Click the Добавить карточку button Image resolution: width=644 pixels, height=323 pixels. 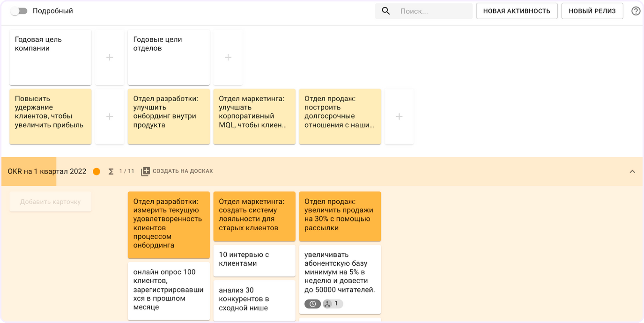tap(50, 202)
